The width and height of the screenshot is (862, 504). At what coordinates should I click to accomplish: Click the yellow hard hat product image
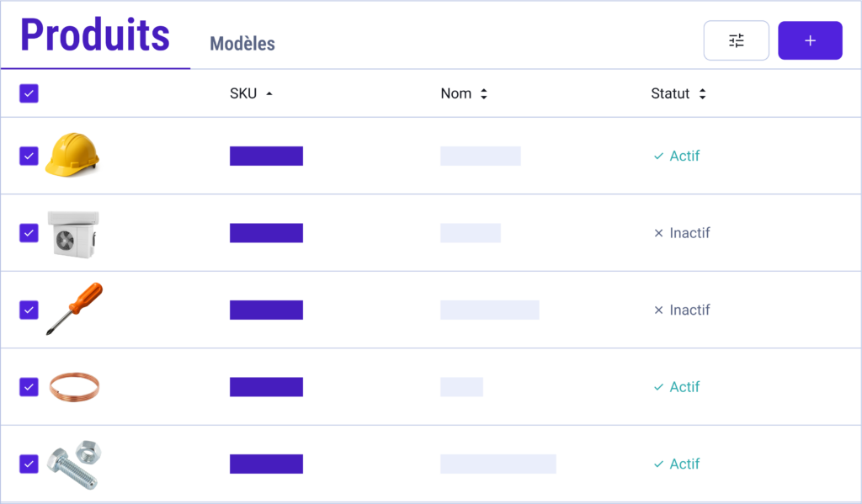click(x=72, y=155)
